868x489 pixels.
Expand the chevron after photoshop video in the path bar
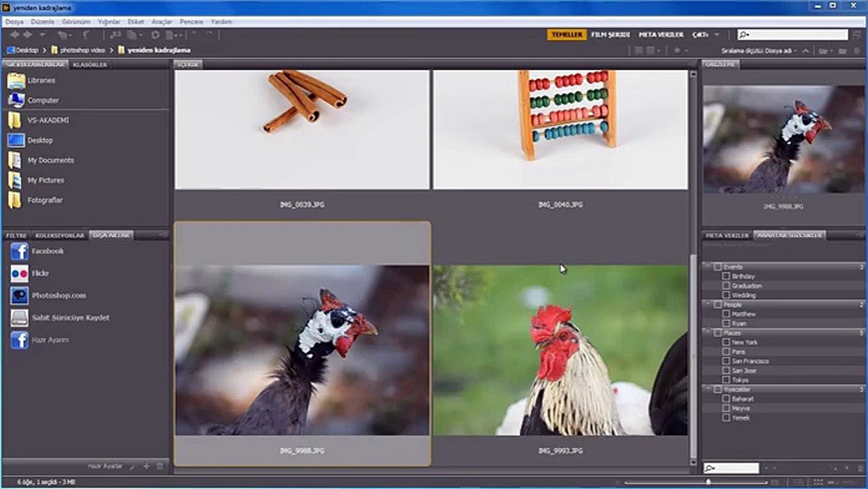[111, 50]
